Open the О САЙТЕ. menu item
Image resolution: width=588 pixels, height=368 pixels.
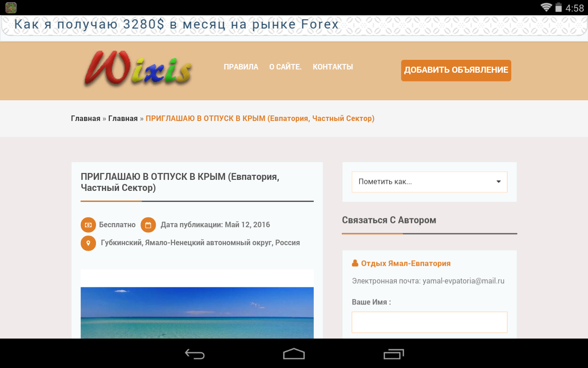click(285, 67)
